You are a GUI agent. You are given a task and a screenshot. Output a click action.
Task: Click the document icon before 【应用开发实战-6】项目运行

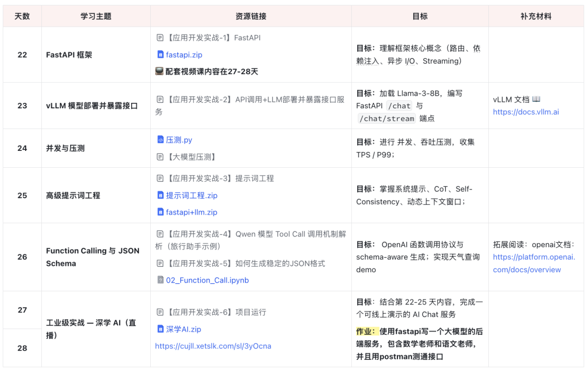coord(160,313)
